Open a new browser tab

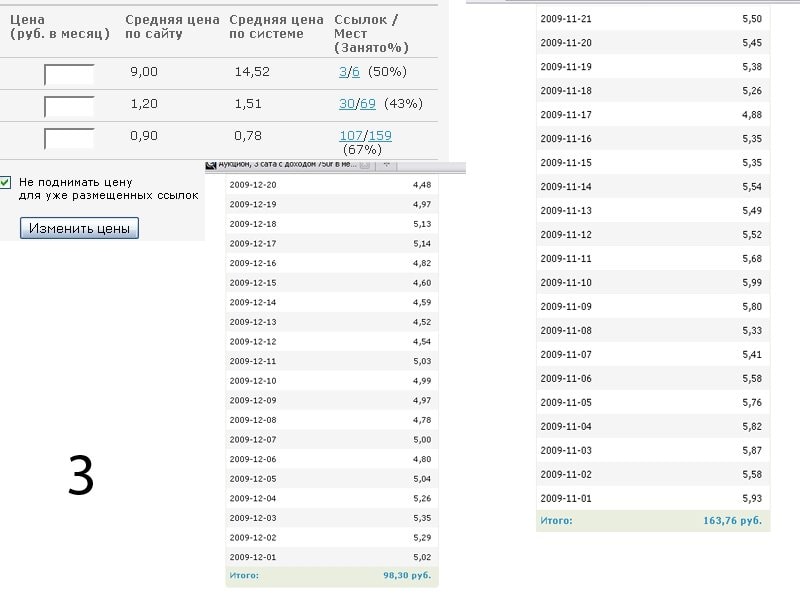coord(385,164)
